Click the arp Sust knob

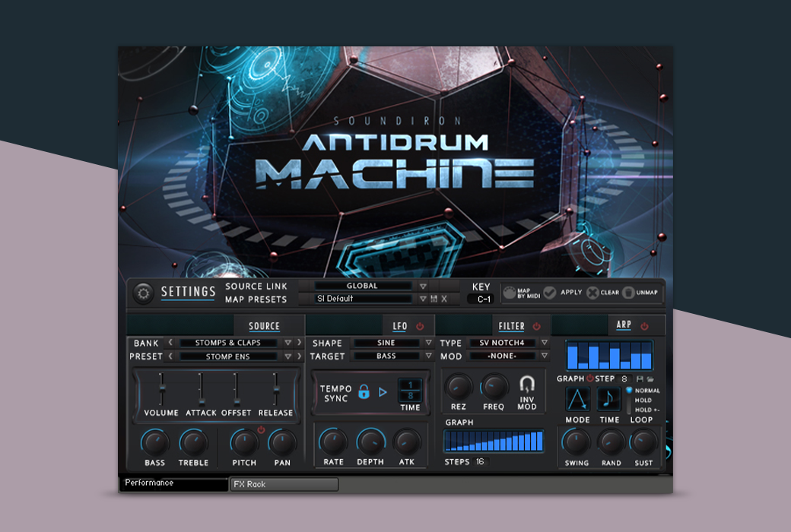(643, 442)
